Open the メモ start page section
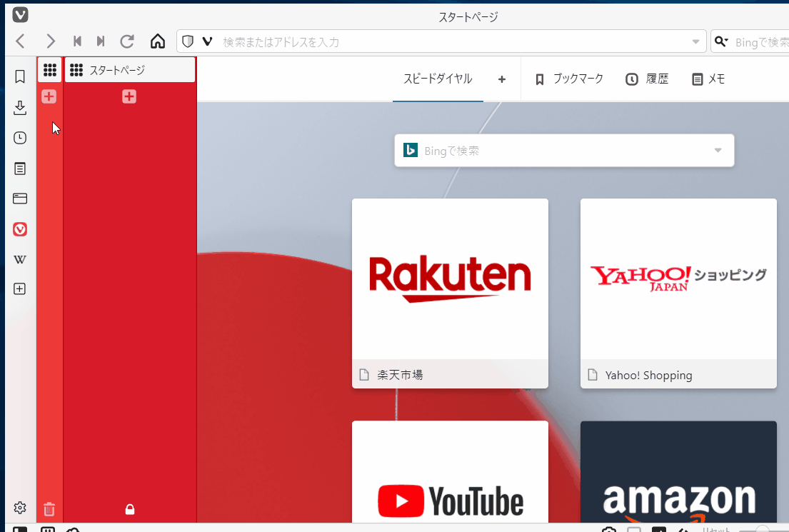 (708, 79)
